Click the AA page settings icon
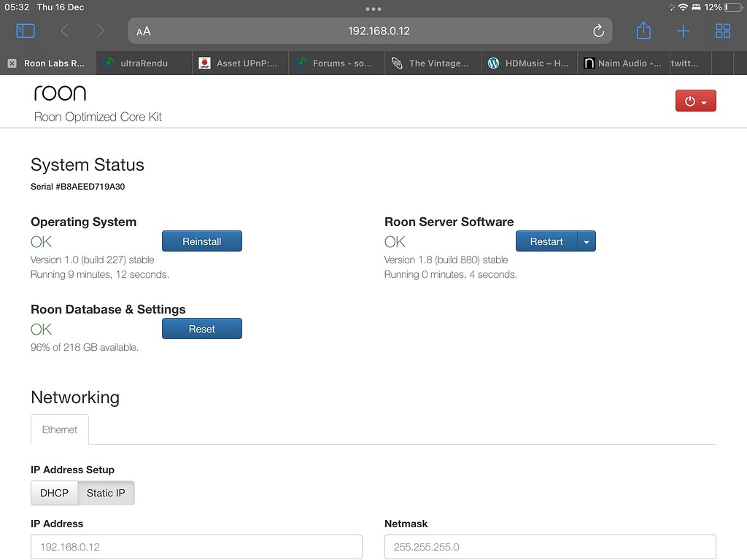Viewport: 747px width, 560px height. click(x=143, y=31)
